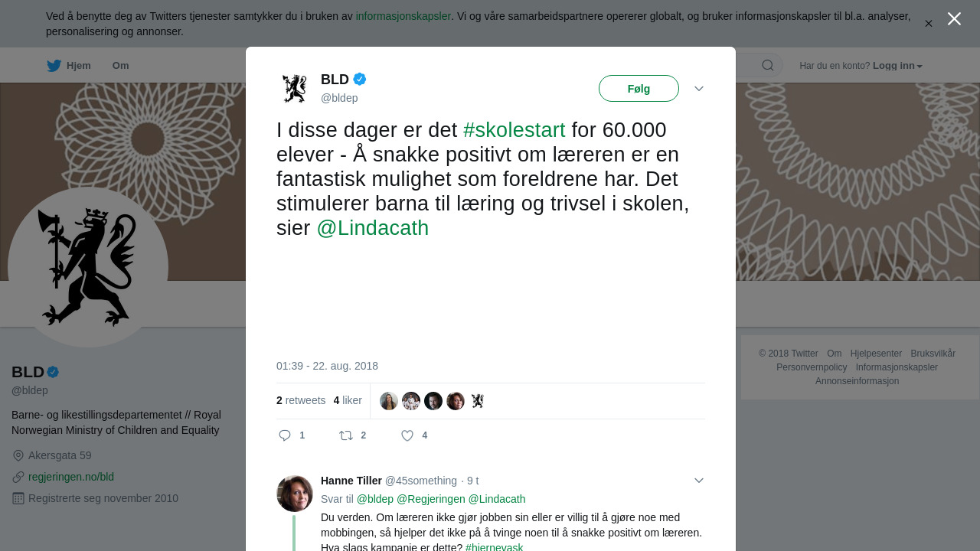
Task: Dismiss the cookie notice with small X
Action: click(929, 24)
